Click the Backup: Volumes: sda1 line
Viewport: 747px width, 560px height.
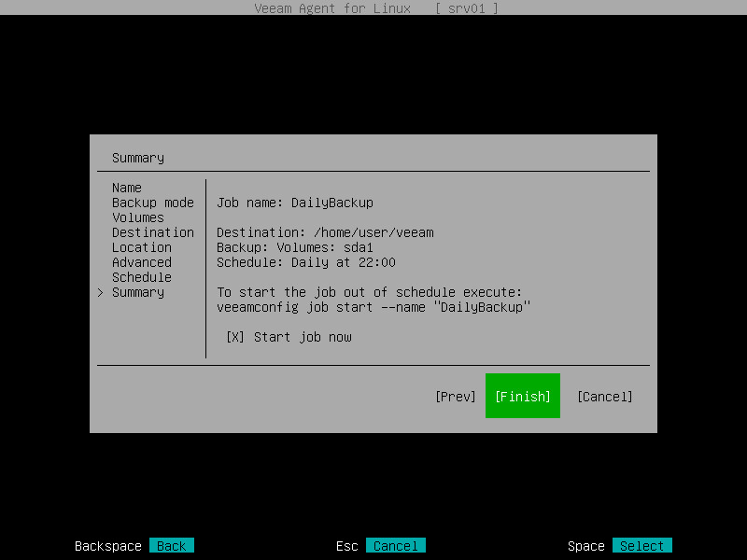point(295,247)
